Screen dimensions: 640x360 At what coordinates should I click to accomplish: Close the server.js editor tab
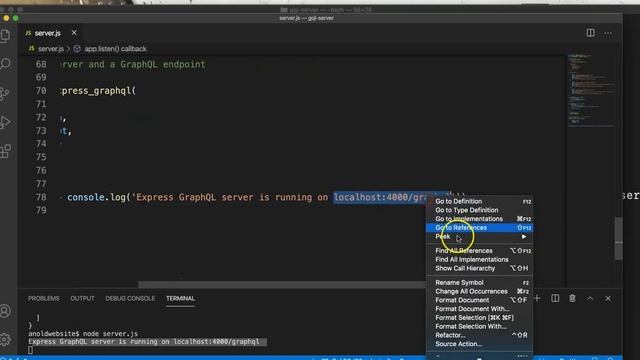[74, 33]
